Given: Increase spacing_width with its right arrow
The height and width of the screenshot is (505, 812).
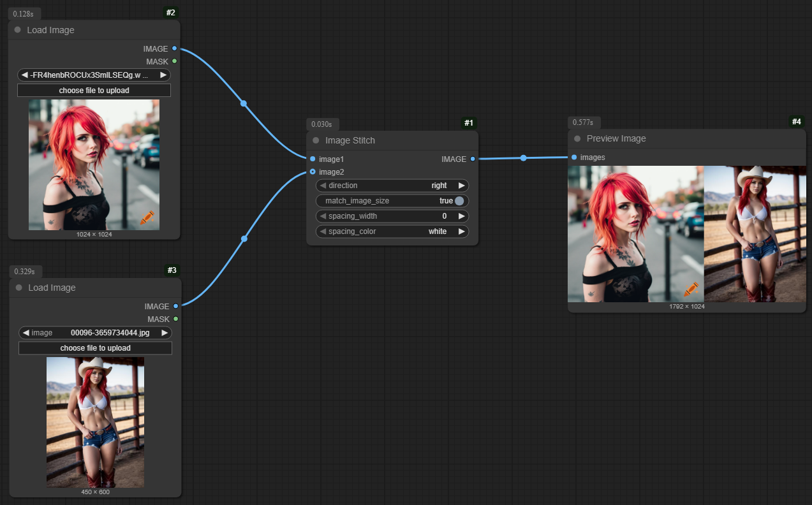Looking at the screenshot, I should point(462,216).
